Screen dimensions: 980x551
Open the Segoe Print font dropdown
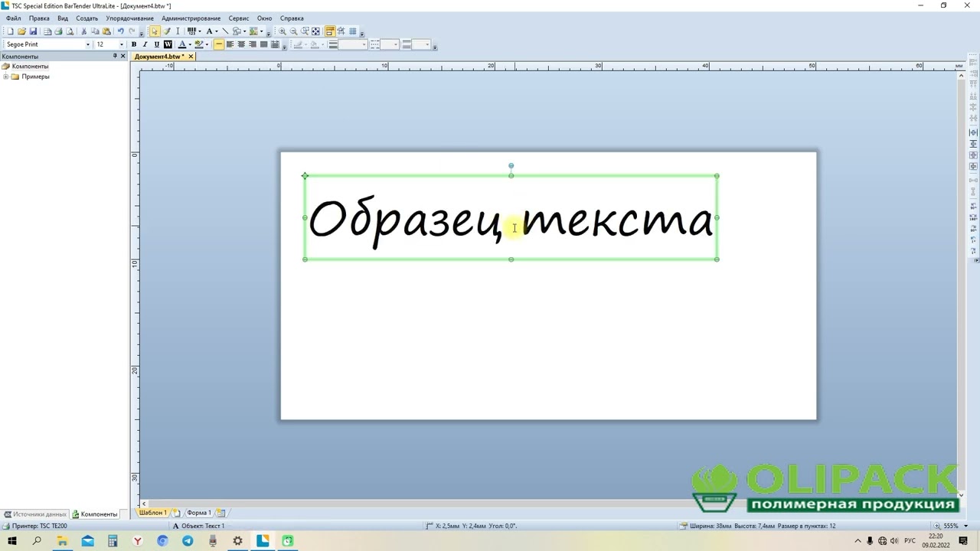[88, 44]
